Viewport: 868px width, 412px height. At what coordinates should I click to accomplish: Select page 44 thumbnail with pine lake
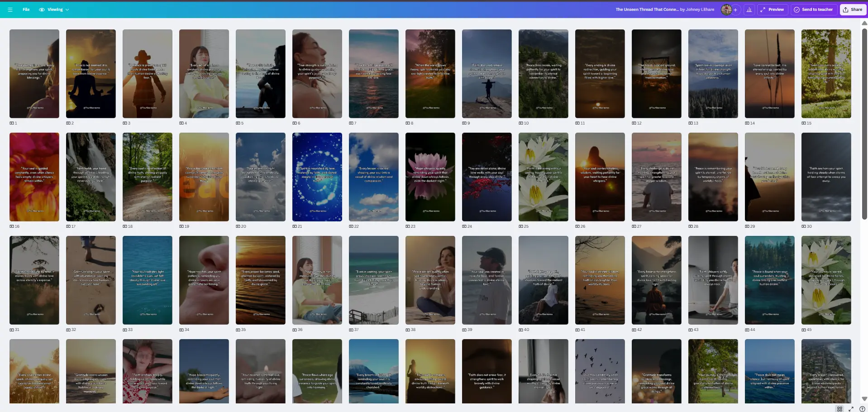tap(770, 280)
